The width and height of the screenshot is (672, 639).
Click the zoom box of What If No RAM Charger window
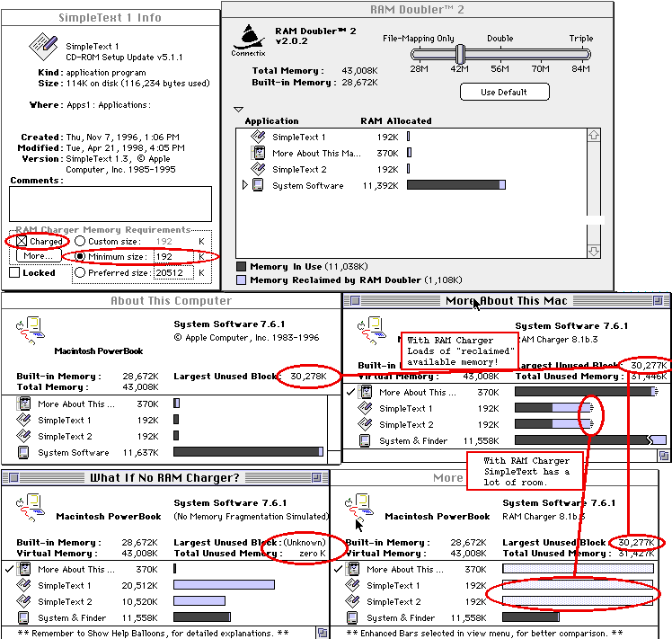pyautogui.click(x=316, y=477)
